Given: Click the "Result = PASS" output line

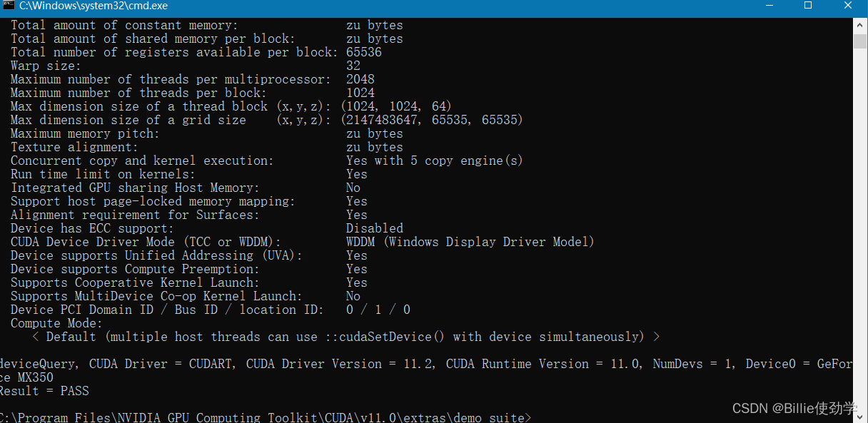Looking at the screenshot, I should click(x=44, y=391).
